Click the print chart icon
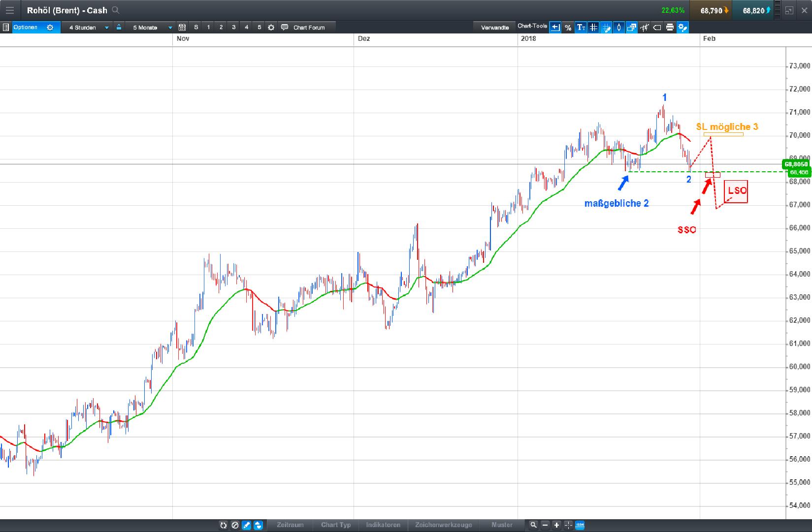Screen dimensions: 812x532 click(670, 28)
